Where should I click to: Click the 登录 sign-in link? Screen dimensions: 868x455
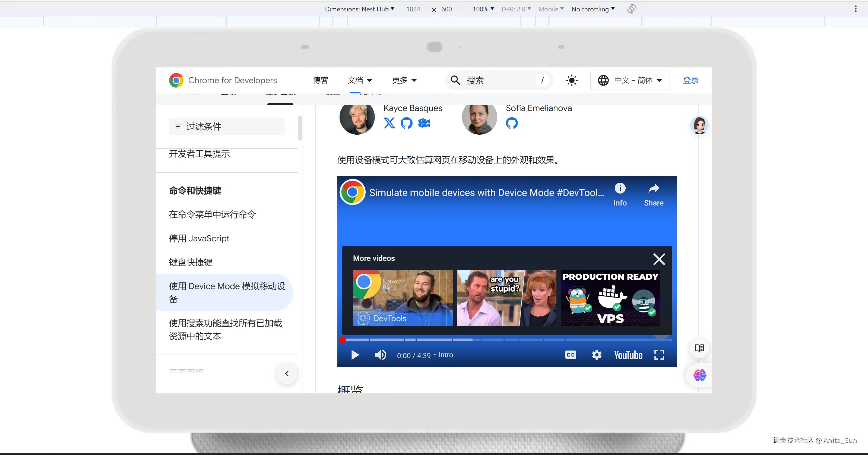(690, 81)
